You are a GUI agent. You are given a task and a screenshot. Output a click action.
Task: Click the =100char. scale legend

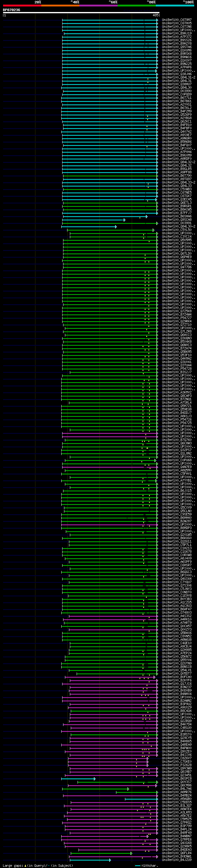[146, 865]
